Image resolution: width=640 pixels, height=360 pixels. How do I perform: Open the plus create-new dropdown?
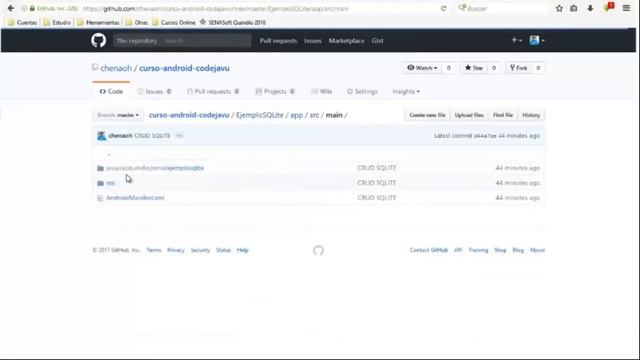click(516, 40)
